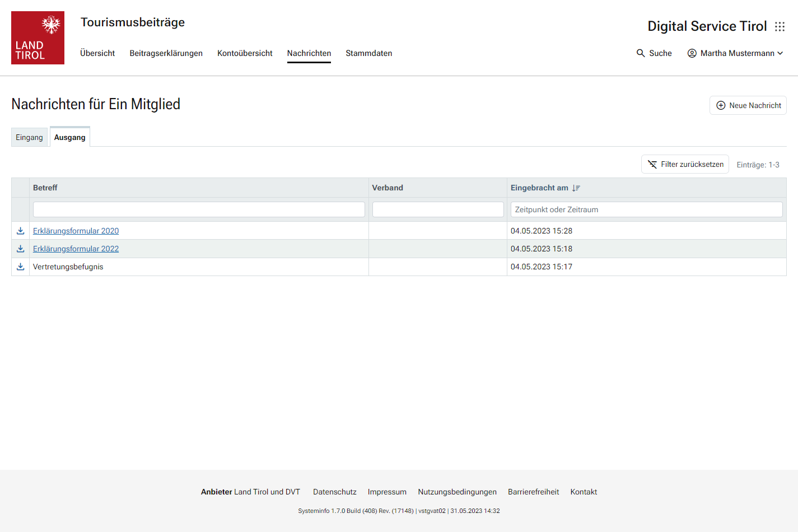The image size is (798, 532).
Task: Open Beitragserklärungen in navigation
Action: point(166,53)
